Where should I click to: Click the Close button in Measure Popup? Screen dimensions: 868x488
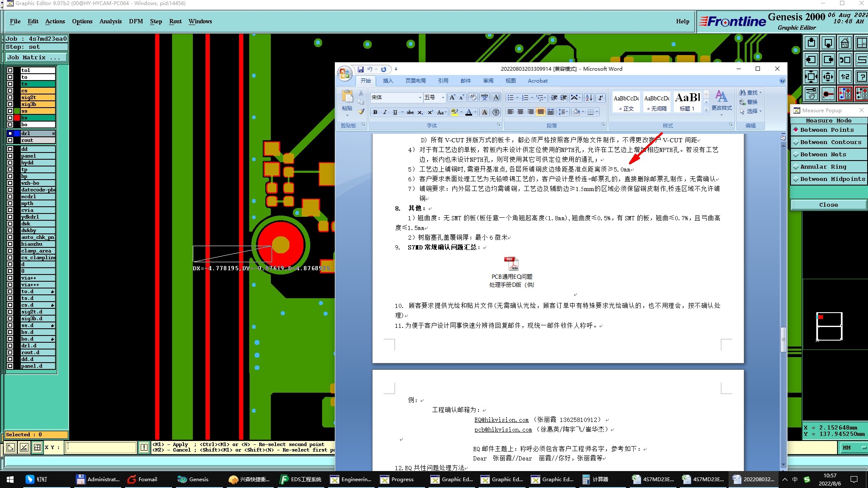(828, 205)
